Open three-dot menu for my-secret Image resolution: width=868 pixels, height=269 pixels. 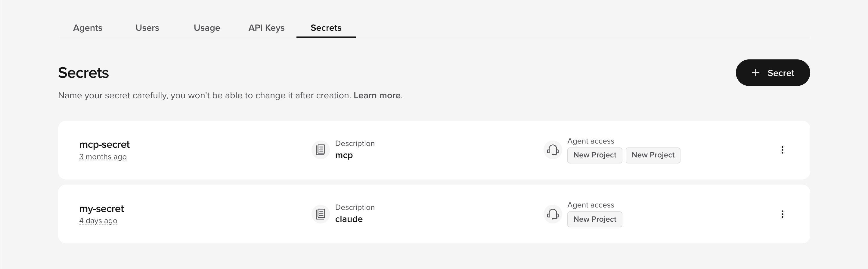pyautogui.click(x=783, y=214)
